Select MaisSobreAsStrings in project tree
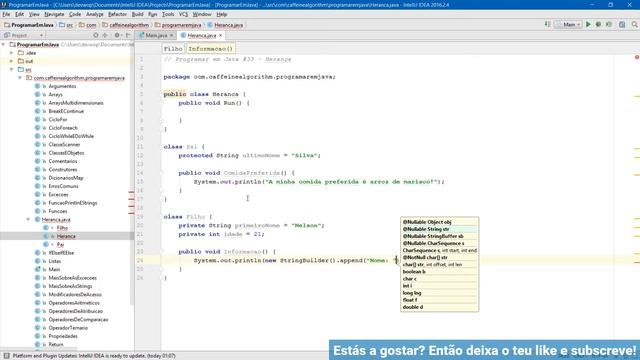The image size is (640, 360). (70, 286)
